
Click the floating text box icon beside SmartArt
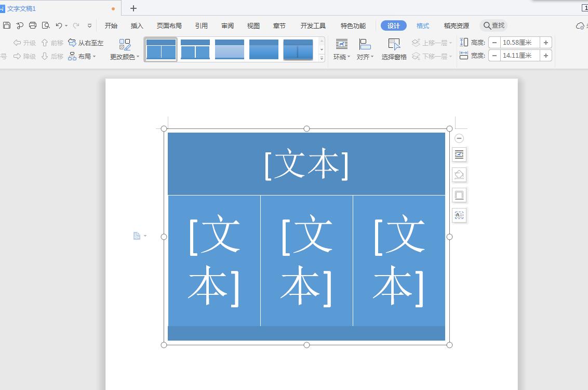pyautogui.click(x=459, y=215)
